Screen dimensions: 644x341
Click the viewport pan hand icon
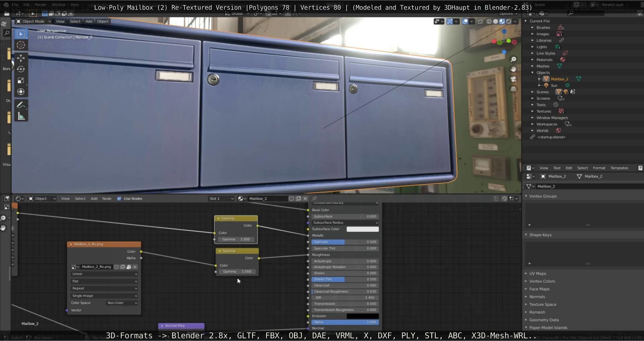[x=513, y=69]
